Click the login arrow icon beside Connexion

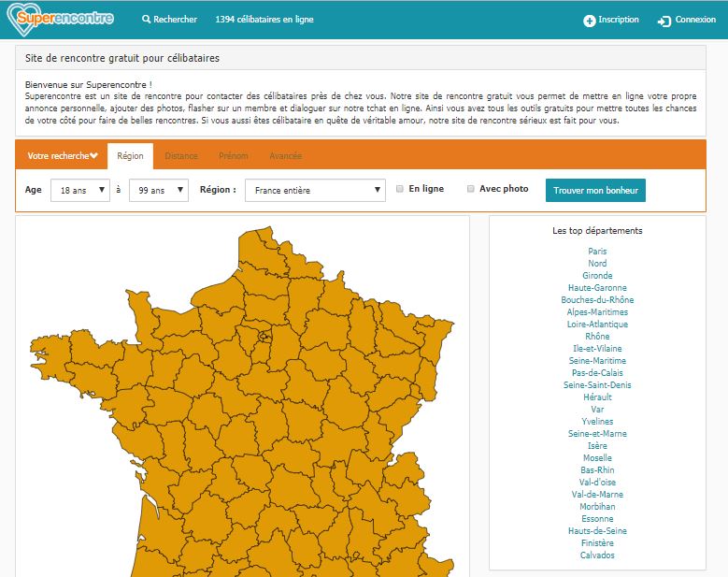tap(664, 21)
